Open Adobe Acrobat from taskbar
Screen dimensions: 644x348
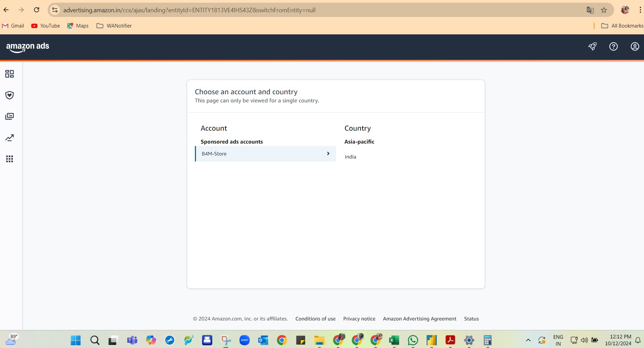pyautogui.click(x=450, y=340)
